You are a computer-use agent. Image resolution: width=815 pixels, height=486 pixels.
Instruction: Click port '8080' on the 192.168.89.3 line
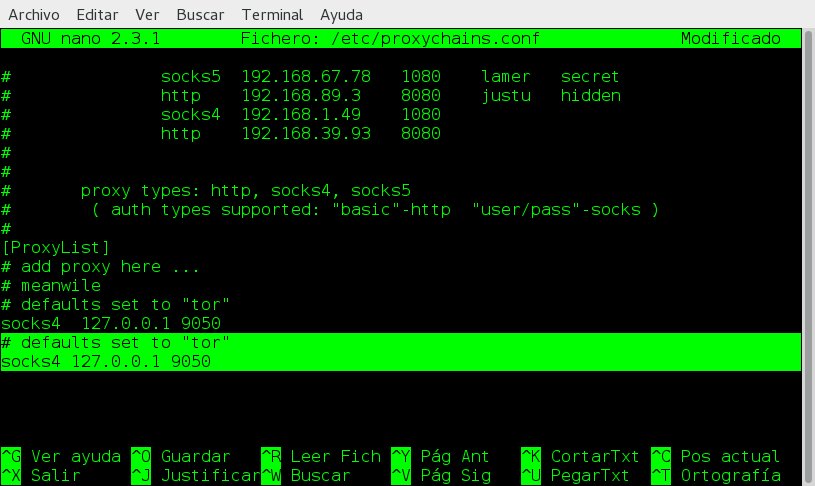pyautogui.click(x=420, y=96)
